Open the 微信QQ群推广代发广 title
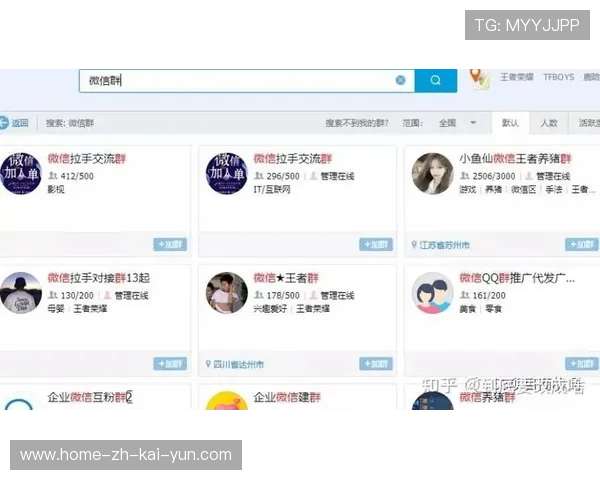600x480 pixels. tap(517, 278)
